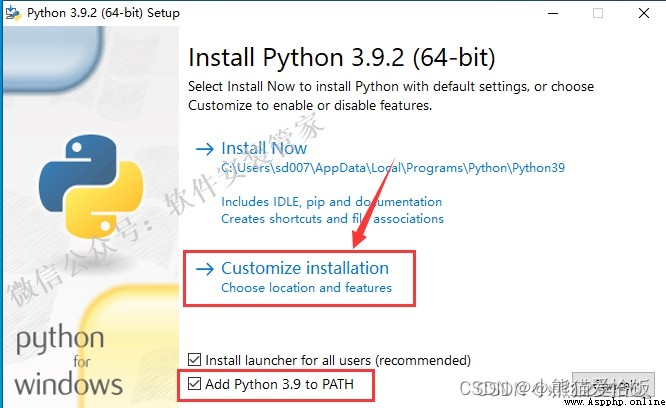
Task: Click the installer icon in the title bar
Action: point(13,13)
